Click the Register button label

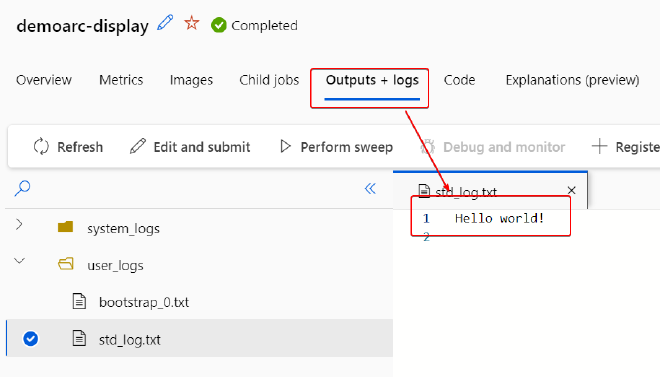click(638, 147)
